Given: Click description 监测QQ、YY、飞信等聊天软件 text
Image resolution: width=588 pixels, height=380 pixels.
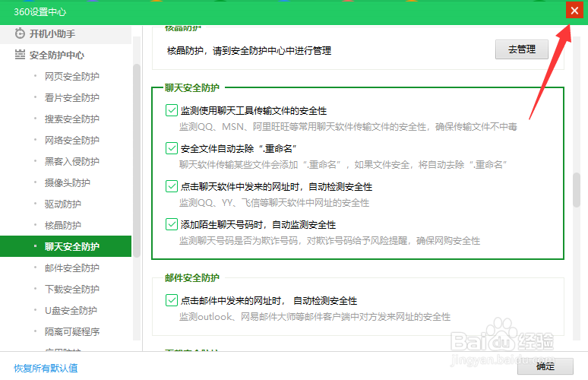Looking at the screenshot, I should [274, 203].
